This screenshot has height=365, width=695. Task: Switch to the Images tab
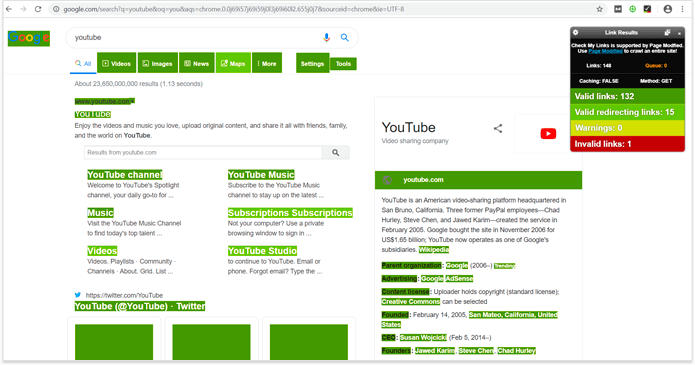coord(158,63)
